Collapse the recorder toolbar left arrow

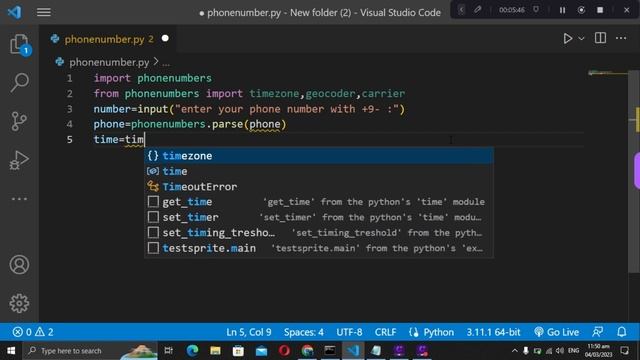click(x=461, y=10)
